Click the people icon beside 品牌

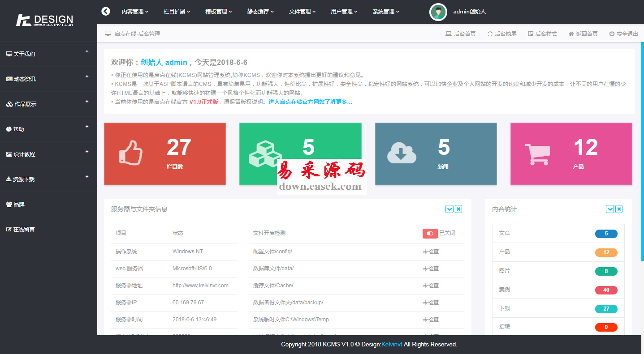pyautogui.click(x=9, y=204)
